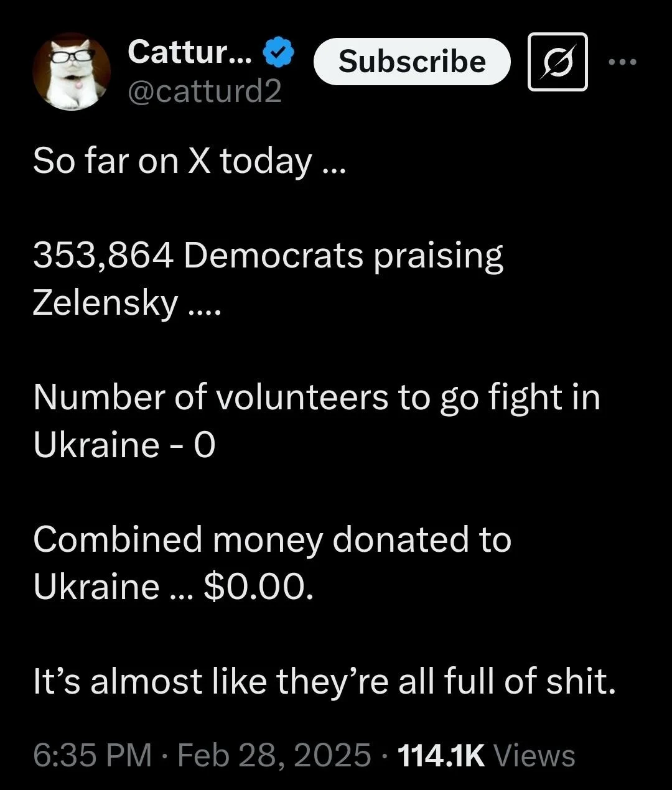Viewport: 672px width, 790px height.
Task: Open the Grok explain post icon
Action: (x=558, y=62)
